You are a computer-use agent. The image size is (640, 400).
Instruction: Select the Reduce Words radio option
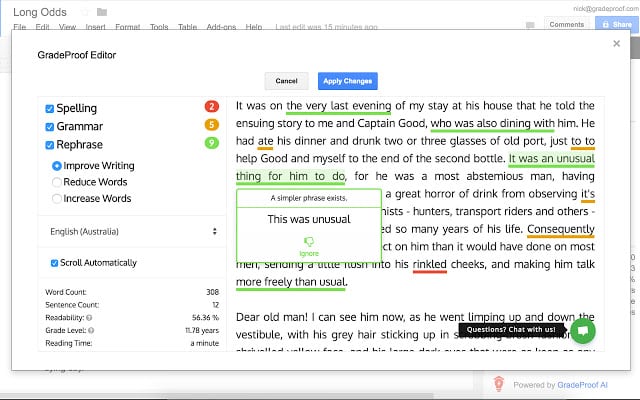[57, 182]
